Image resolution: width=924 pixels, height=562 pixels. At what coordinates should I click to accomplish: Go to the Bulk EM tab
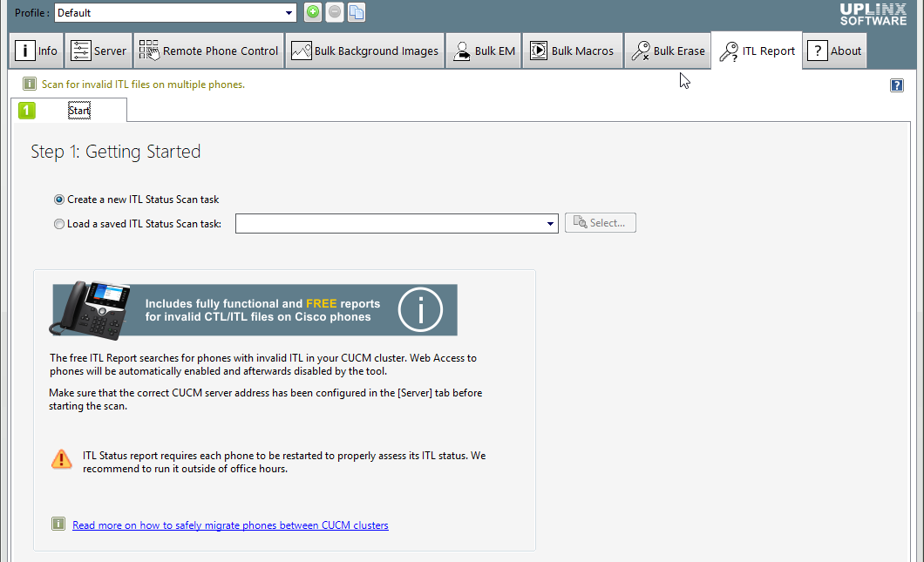tap(483, 51)
